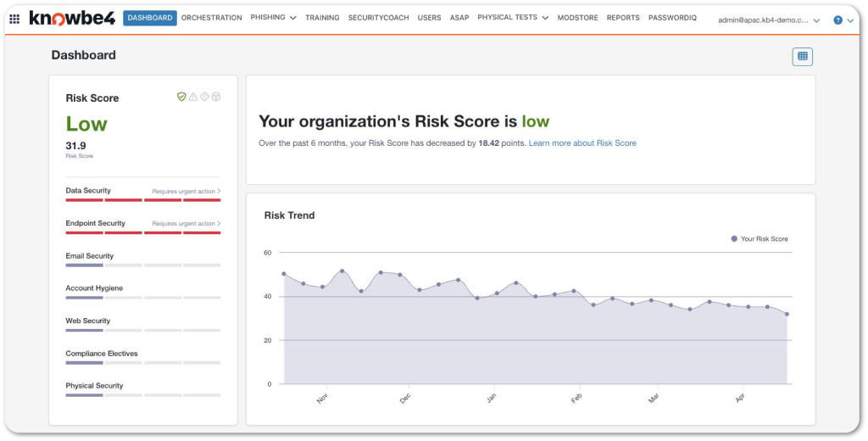Click the KnowBe4 logo

[73, 18]
